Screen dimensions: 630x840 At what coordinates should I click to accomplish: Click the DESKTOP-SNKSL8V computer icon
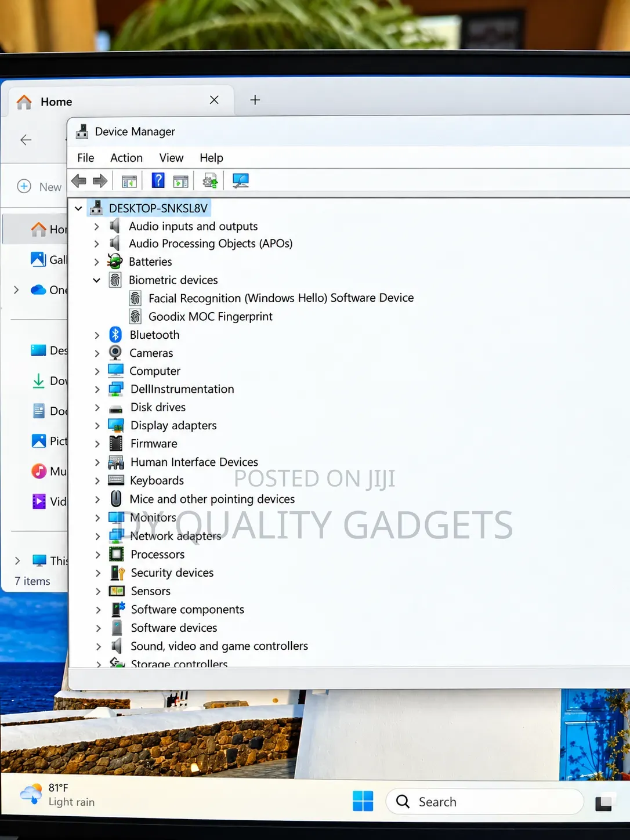point(96,208)
